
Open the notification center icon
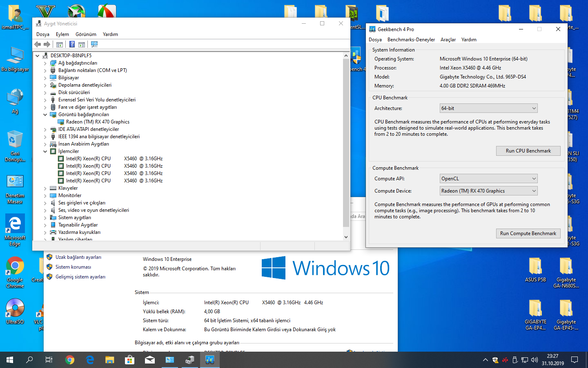pyautogui.click(x=575, y=360)
